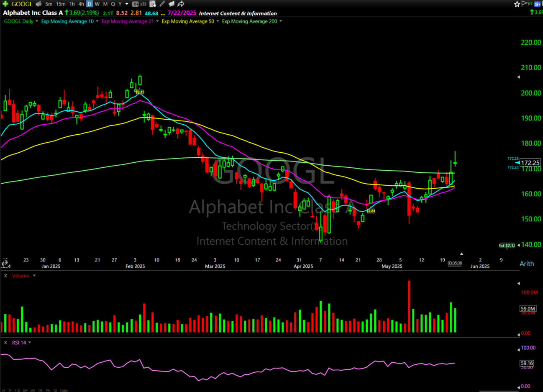Click the GOOGL ticker symbol field
This screenshot has height=392, width=543.
pyautogui.click(x=22, y=4)
